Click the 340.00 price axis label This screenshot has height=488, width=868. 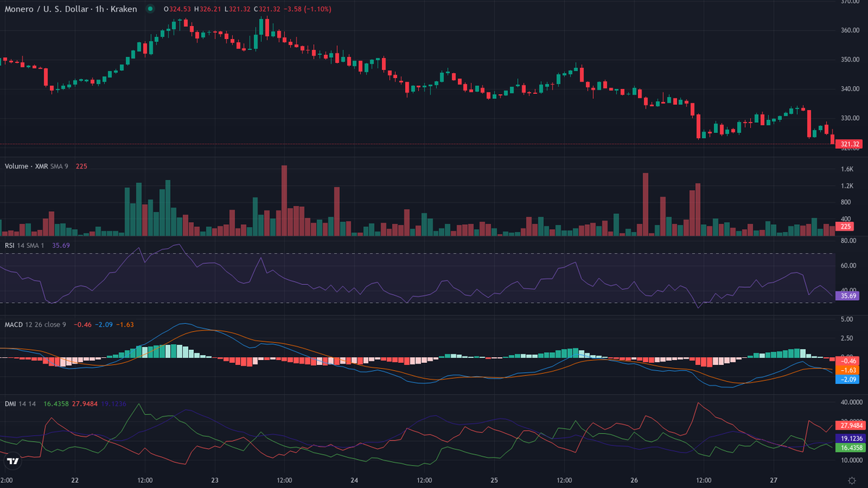(849, 89)
